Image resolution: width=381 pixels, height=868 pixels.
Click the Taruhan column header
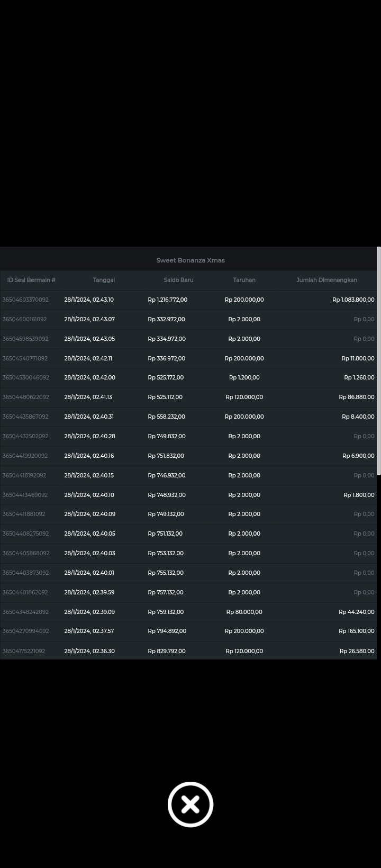click(244, 280)
